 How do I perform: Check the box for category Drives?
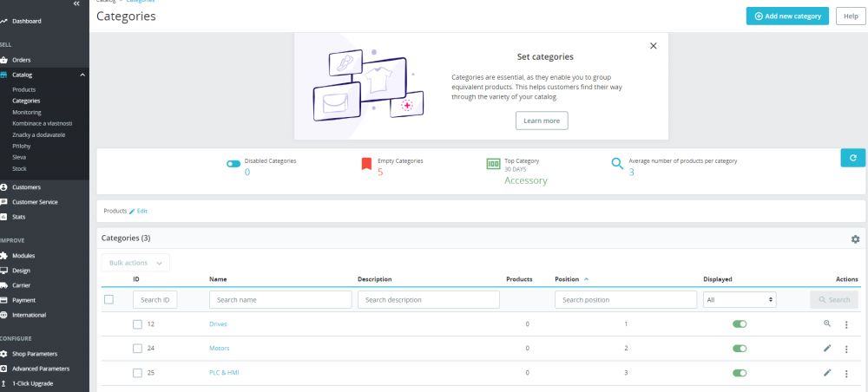click(137, 324)
